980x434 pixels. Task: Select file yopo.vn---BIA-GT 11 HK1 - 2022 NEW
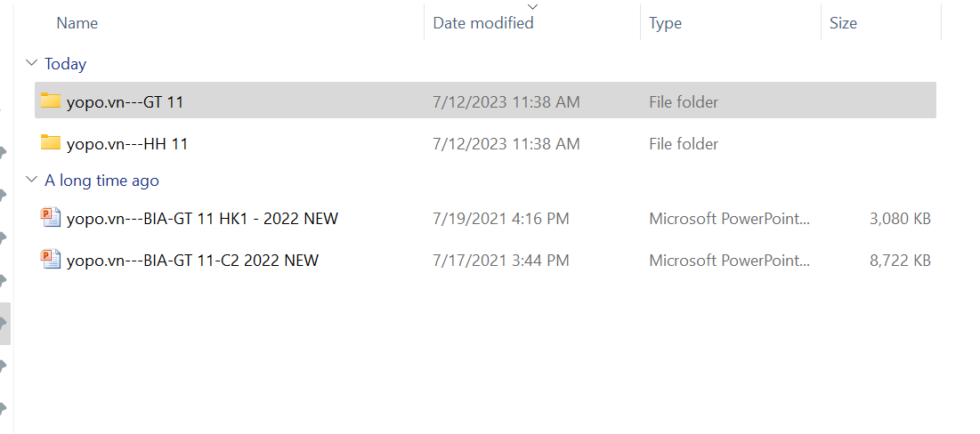tap(202, 218)
